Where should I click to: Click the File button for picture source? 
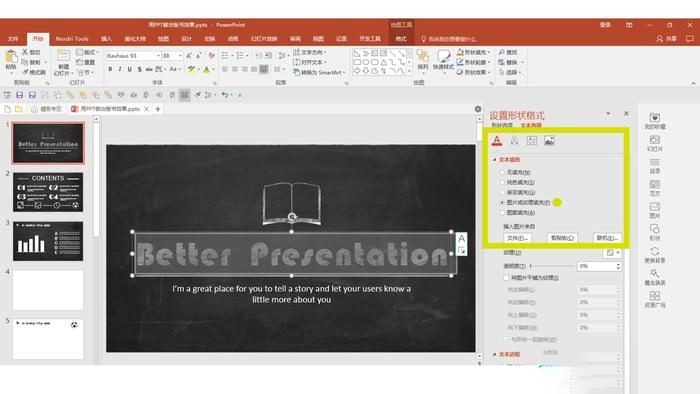coord(517,238)
